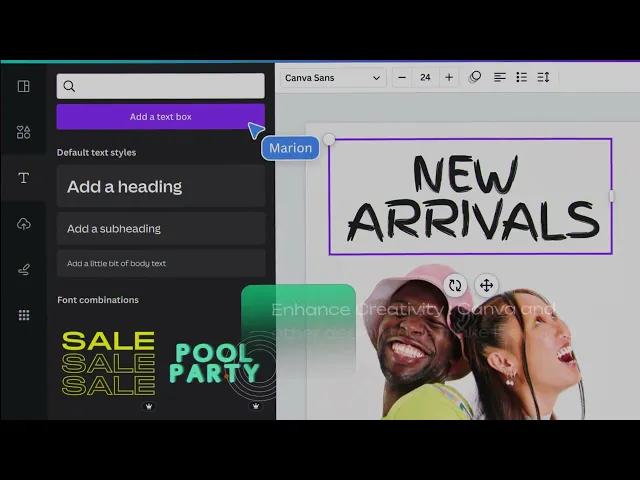Click the text alignment icon
This screenshot has height=480, width=640.
[x=500, y=77]
